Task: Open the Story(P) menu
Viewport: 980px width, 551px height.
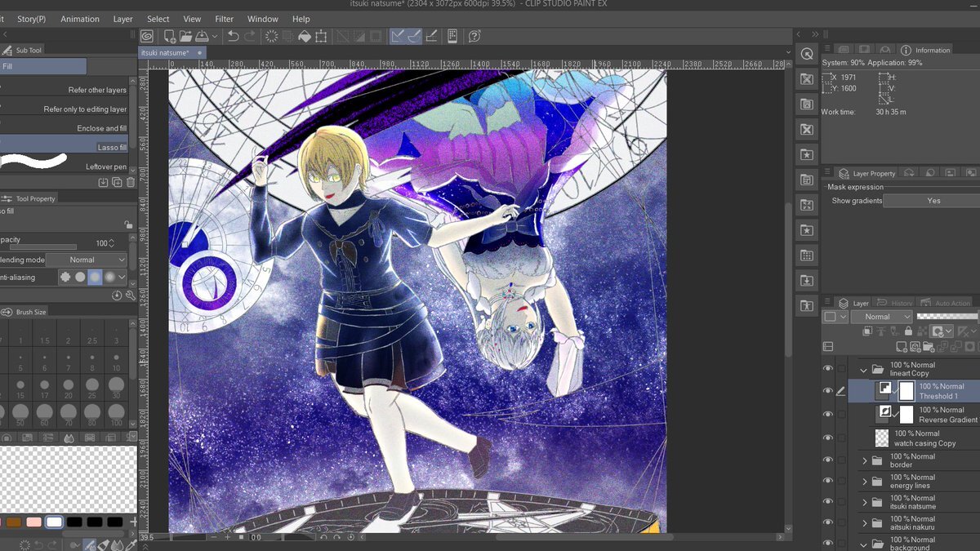Action: pos(32,19)
